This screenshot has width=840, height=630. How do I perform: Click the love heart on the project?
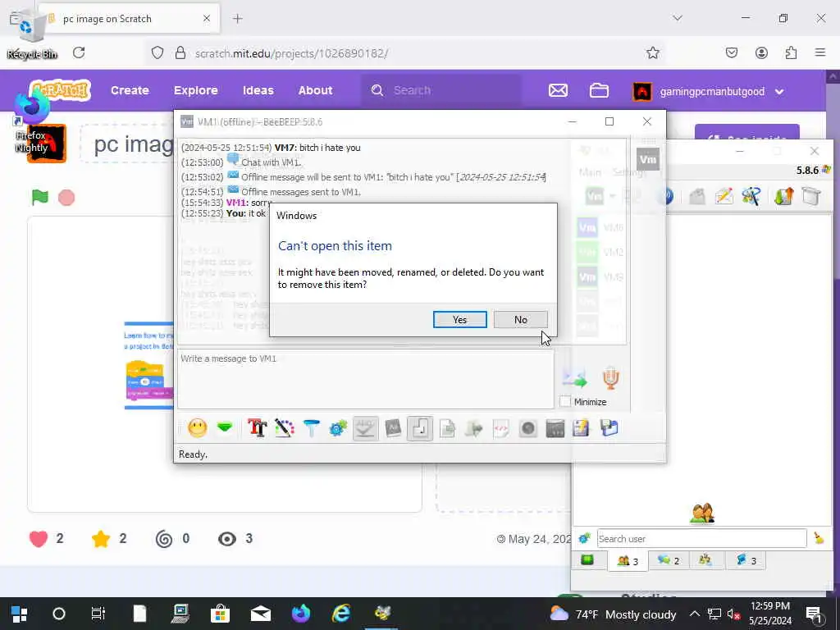pos(39,538)
